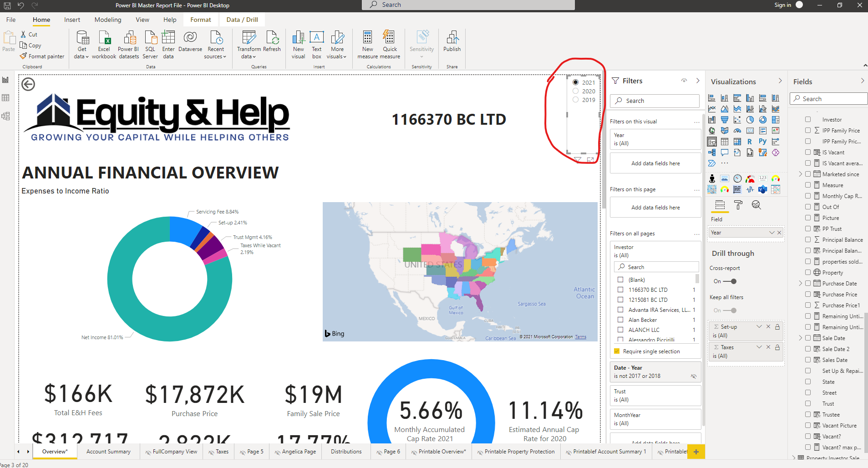Select the scatter chart visualization

[737, 120]
